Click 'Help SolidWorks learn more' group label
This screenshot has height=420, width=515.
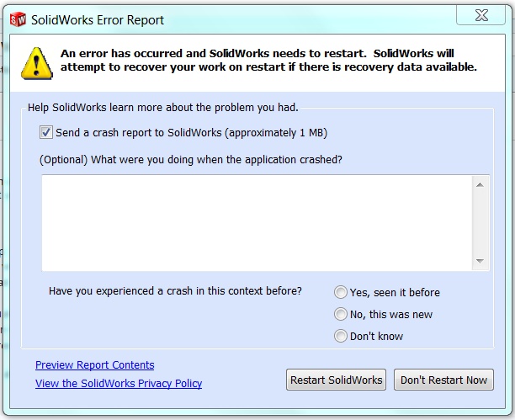click(x=163, y=108)
